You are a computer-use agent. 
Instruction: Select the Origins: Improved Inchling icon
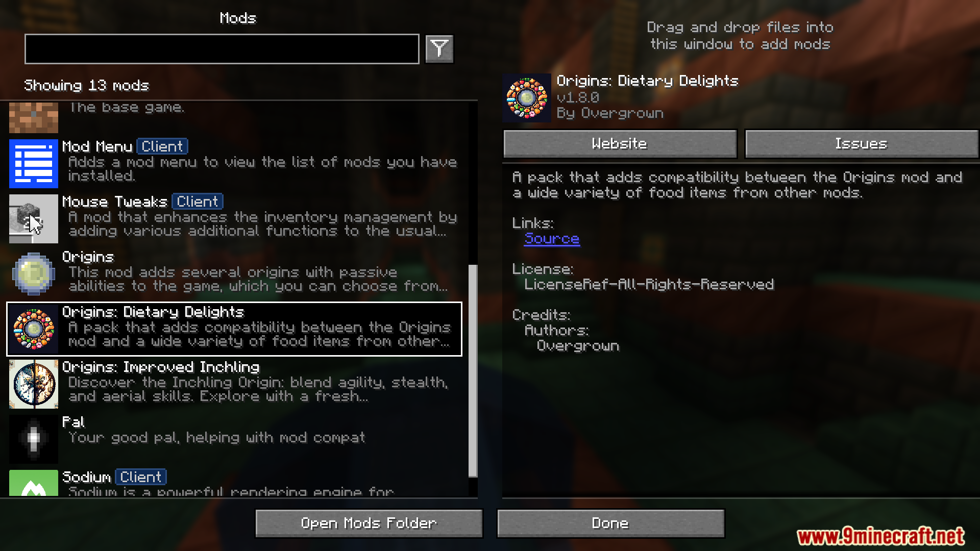(x=33, y=384)
